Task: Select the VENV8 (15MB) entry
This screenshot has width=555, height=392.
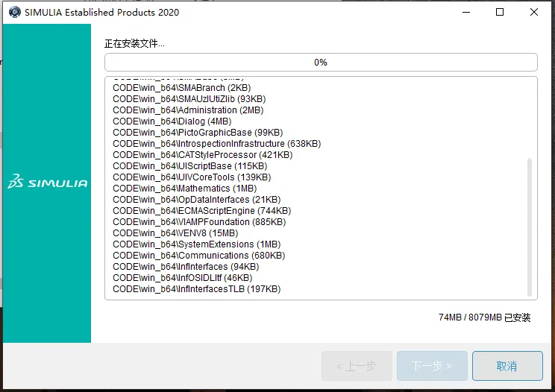Action: pos(175,233)
